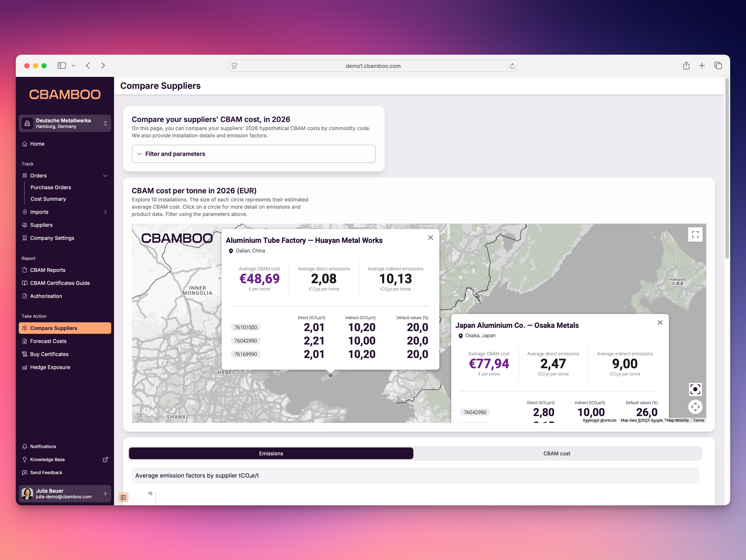
Task: Click the Share icon in Safari toolbar
Action: coord(686,65)
